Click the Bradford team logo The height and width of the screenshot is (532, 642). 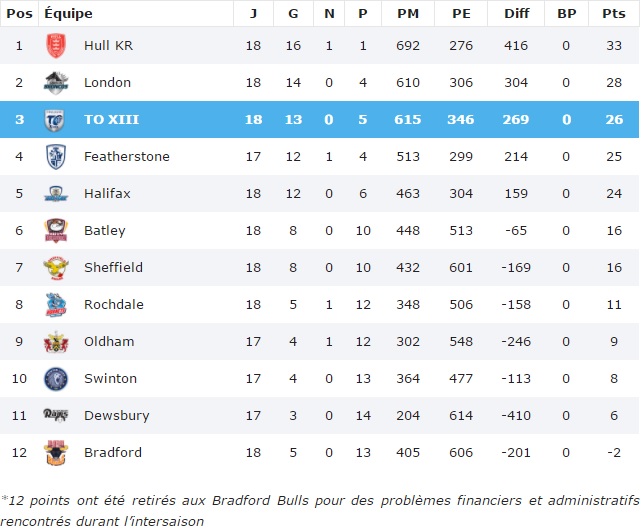click(56, 453)
